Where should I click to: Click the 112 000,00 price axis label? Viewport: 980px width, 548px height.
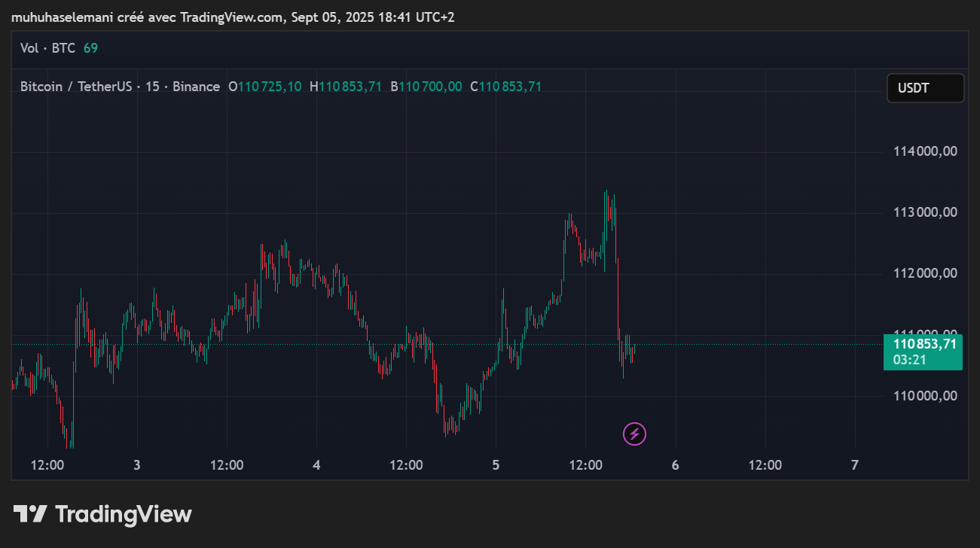point(925,273)
